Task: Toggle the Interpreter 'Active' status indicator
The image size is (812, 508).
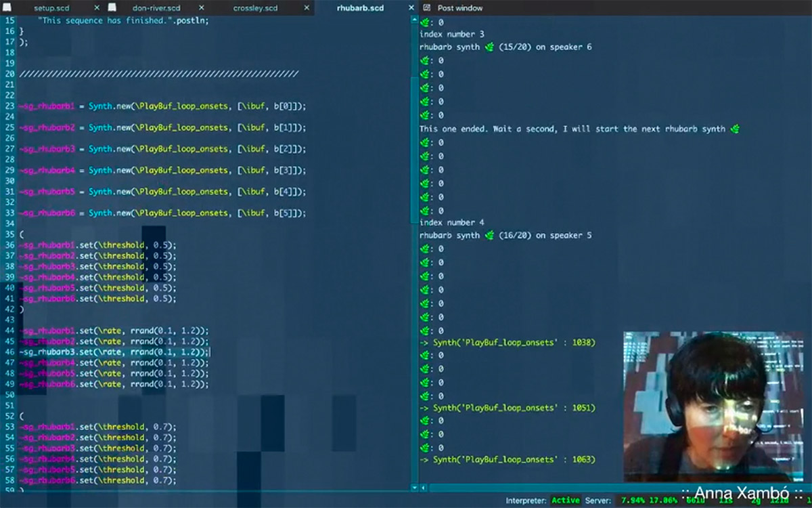Action: (x=564, y=502)
